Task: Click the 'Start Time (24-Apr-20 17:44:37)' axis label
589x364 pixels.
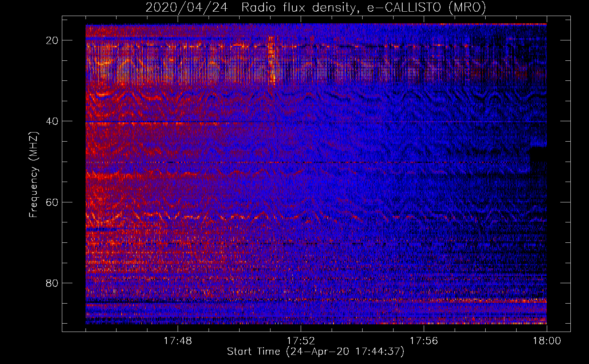Action: pos(316,352)
